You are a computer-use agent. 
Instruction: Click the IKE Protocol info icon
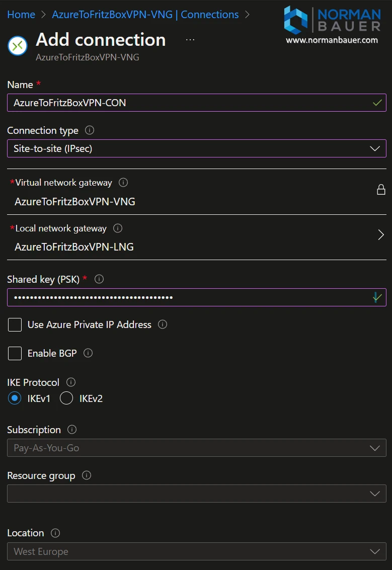tap(71, 382)
